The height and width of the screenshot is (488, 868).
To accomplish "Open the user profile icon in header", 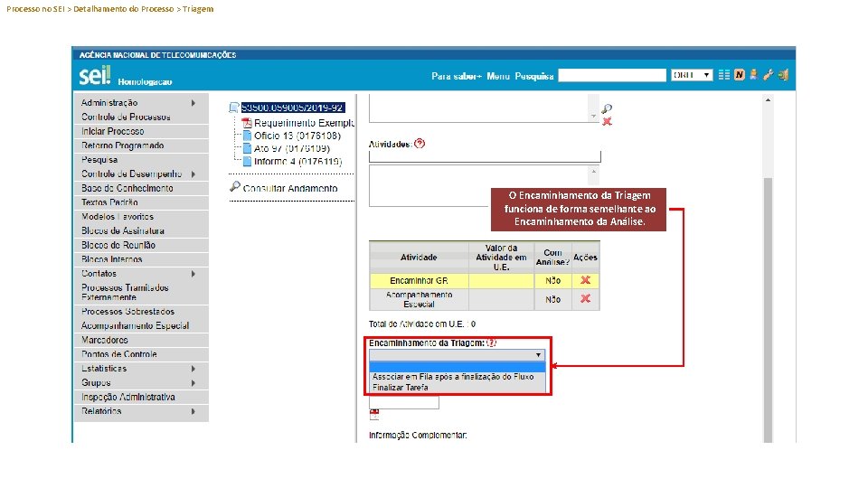I will click(753, 75).
